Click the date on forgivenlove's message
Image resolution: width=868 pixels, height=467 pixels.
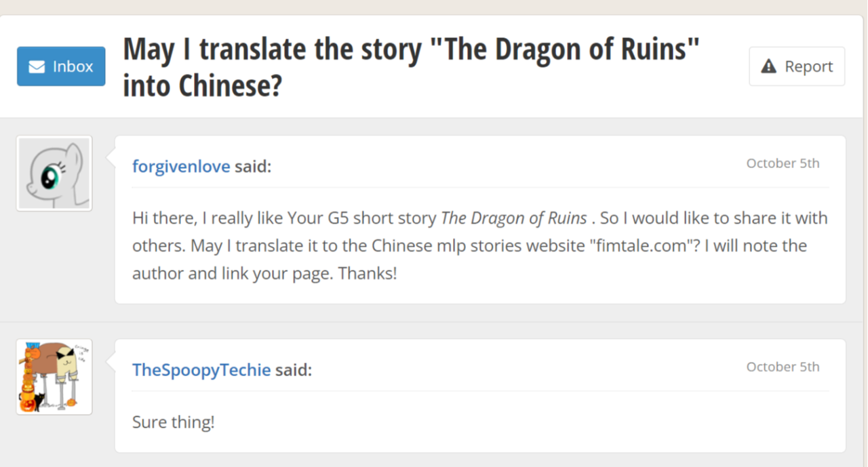(783, 163)
